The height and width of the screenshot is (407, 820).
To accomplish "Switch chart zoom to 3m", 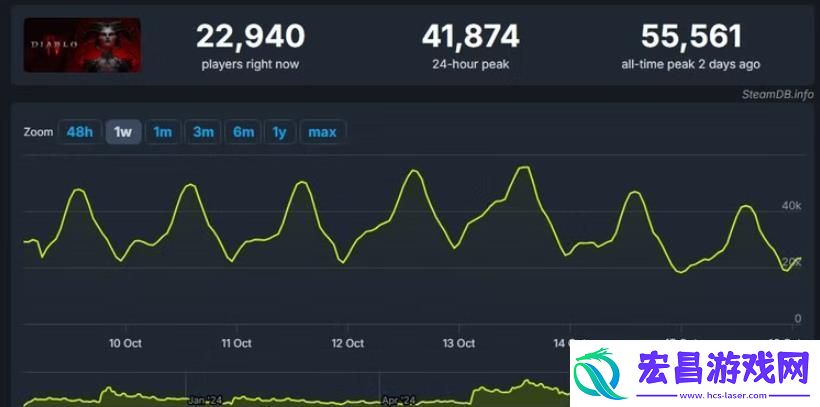I will click(x=203, y=132).
